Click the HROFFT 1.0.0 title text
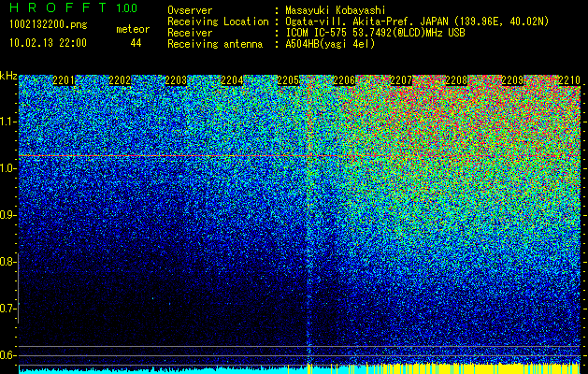The image size is (588, 374). coord(73,7)
